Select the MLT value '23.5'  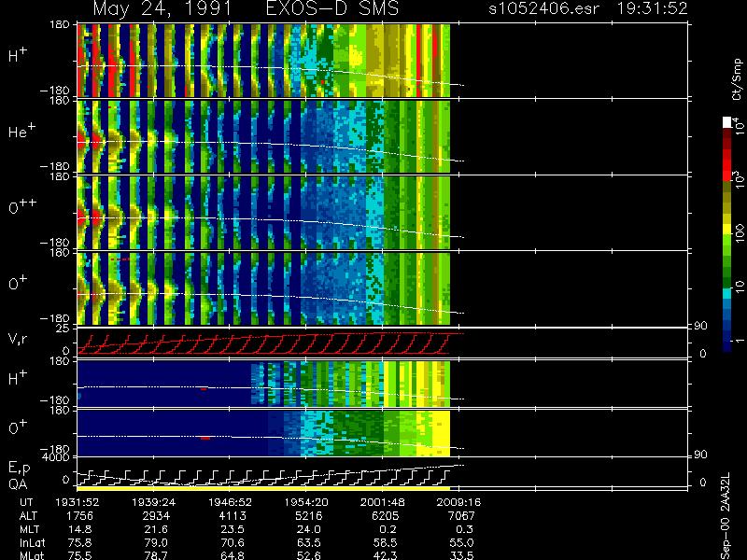233,529
